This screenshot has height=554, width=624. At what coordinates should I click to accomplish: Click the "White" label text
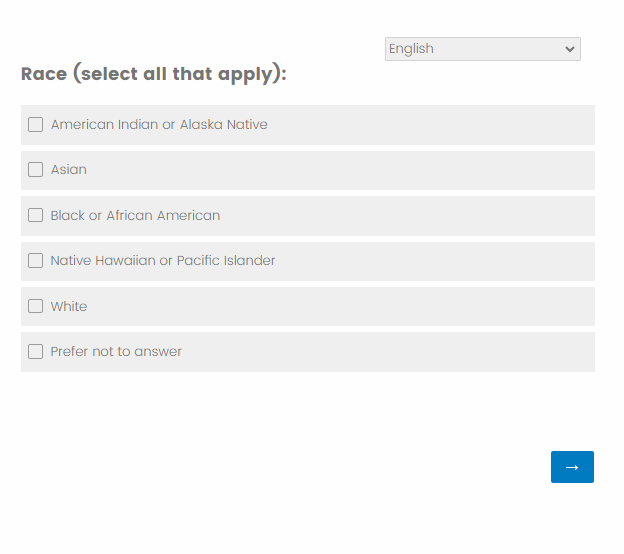click(x=69, y=306)
